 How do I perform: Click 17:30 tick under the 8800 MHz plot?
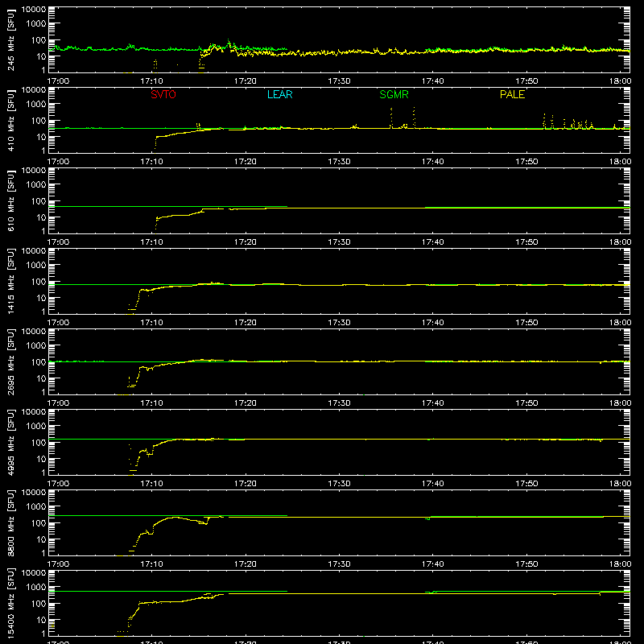click(x=339, y=564)
